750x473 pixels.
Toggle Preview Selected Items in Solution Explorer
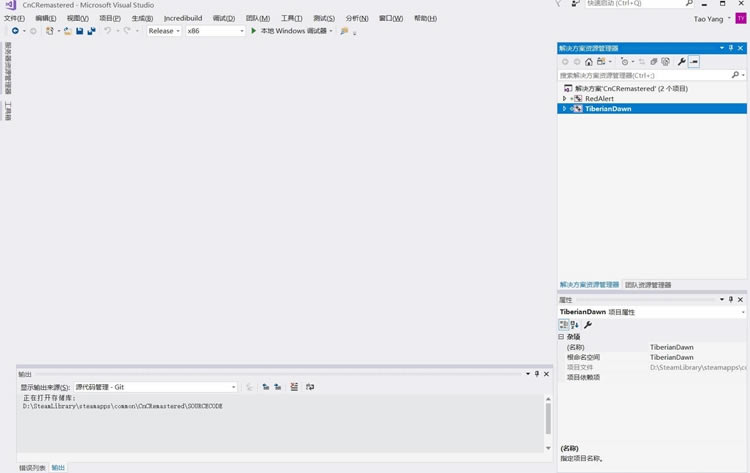point(694,62)
